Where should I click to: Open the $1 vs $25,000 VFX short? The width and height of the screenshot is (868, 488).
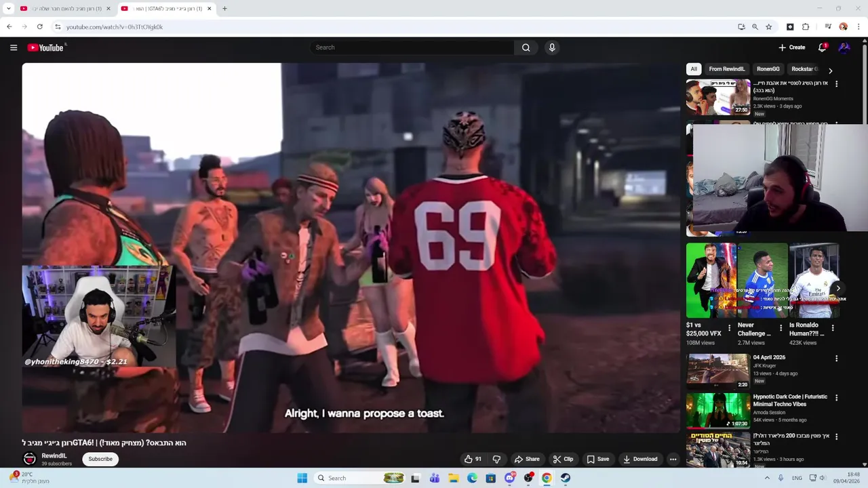click(711, 281)
